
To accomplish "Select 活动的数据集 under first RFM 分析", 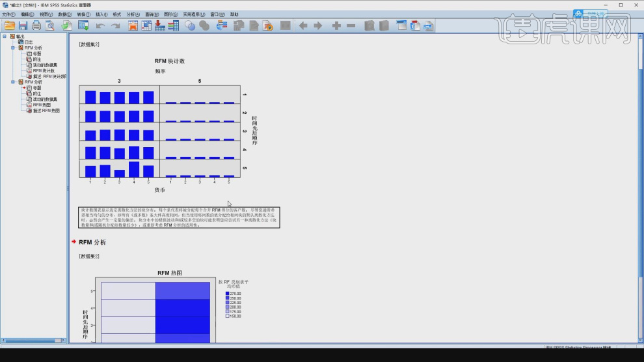I will tap(45, 65).
